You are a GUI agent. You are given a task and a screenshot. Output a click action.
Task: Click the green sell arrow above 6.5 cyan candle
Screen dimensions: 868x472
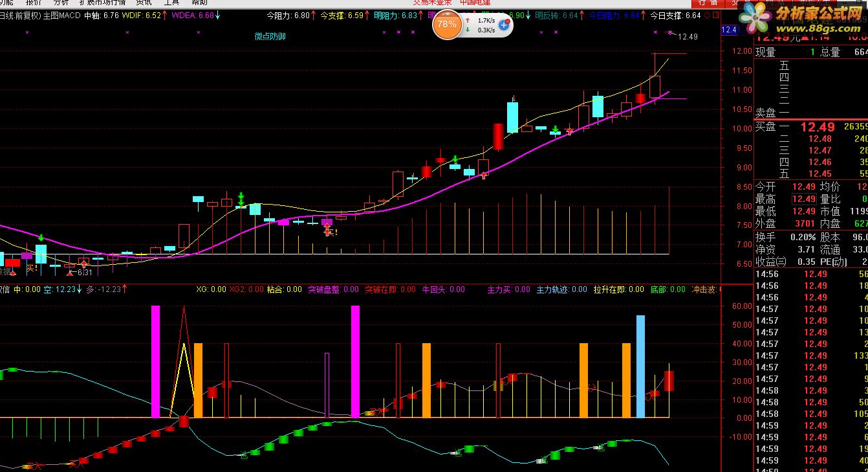(41, 239)
